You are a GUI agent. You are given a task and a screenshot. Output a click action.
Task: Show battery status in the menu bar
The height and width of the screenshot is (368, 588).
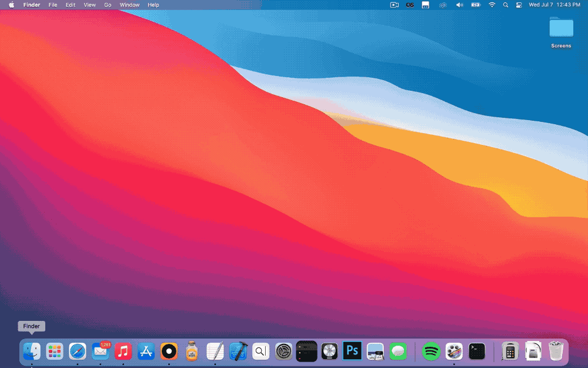point(476,5)
